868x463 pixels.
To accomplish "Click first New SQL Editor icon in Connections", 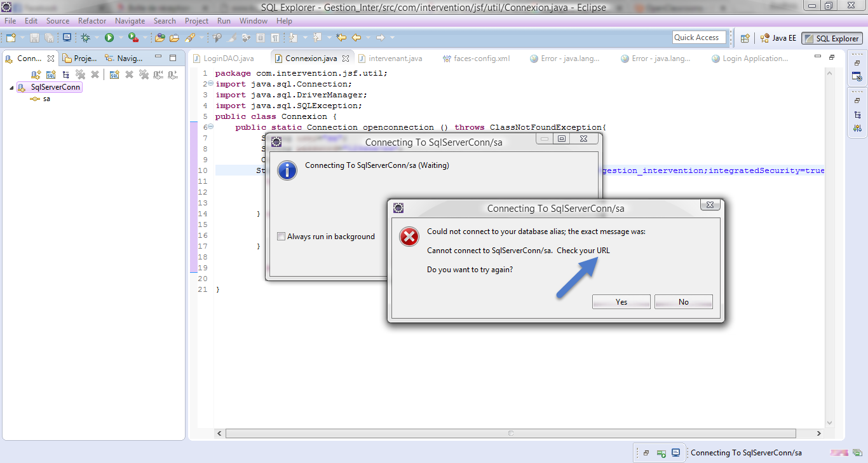I will (51, 74).
